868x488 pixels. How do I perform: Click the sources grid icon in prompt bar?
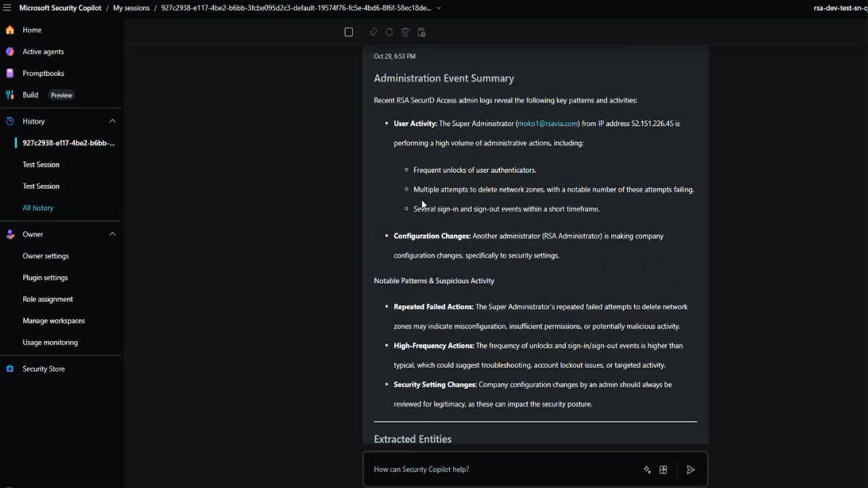pos(663,470)
